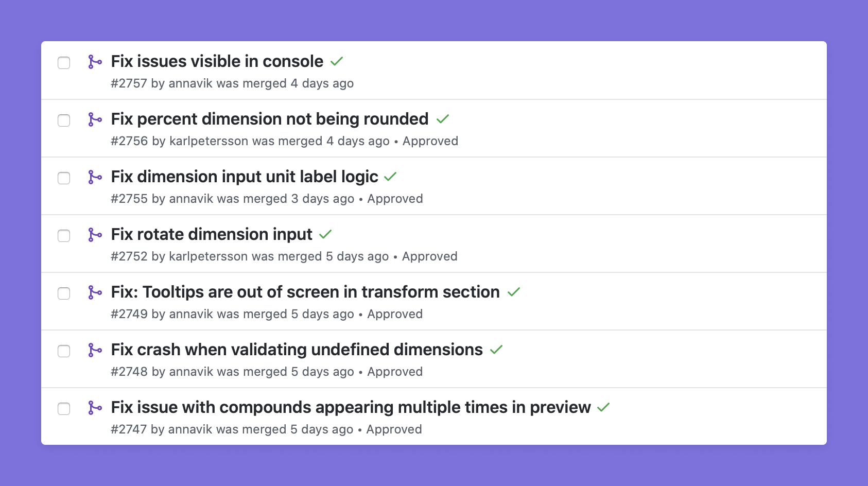Click 'Approved' review status on #2755
868x486 pixels.
(x=395, y=199)
